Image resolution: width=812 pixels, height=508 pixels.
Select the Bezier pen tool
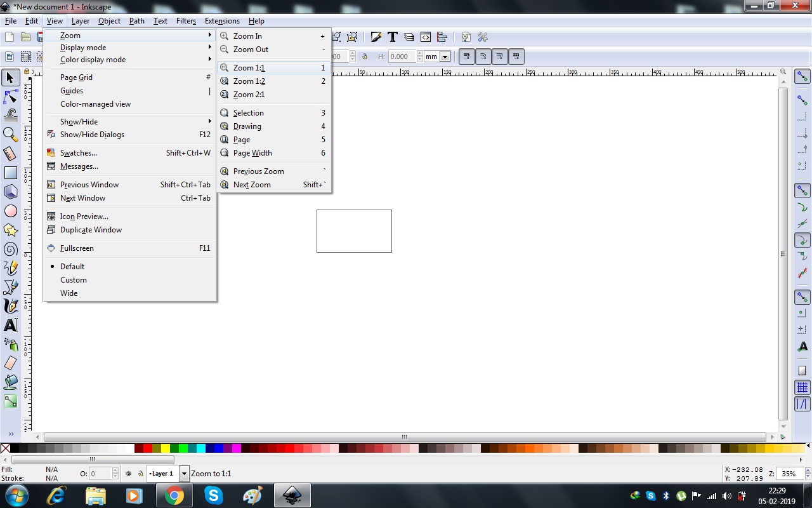[x=10, y=287]
